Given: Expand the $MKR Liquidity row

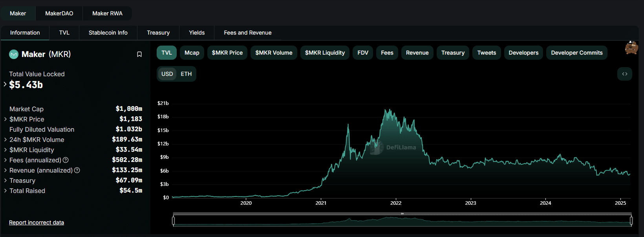Looking at the screenshot, I should [x=5, y=150].
